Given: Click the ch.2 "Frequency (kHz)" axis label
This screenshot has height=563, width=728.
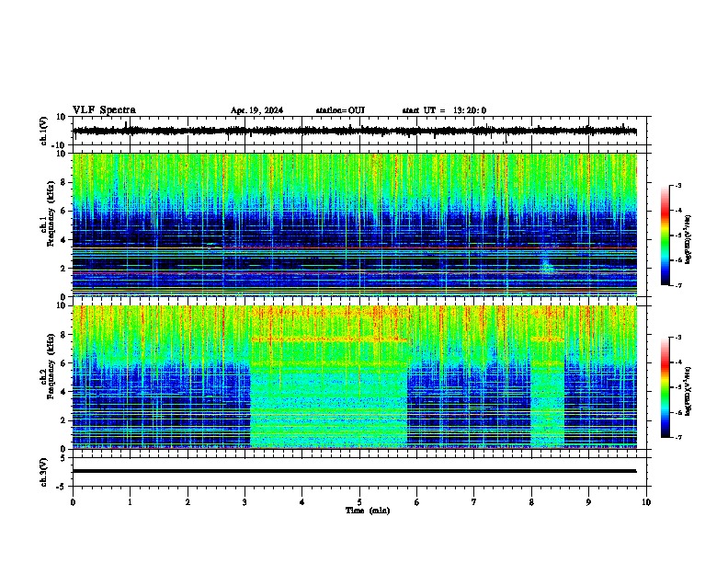Looking at the screenshot, I should click(51, 366).
